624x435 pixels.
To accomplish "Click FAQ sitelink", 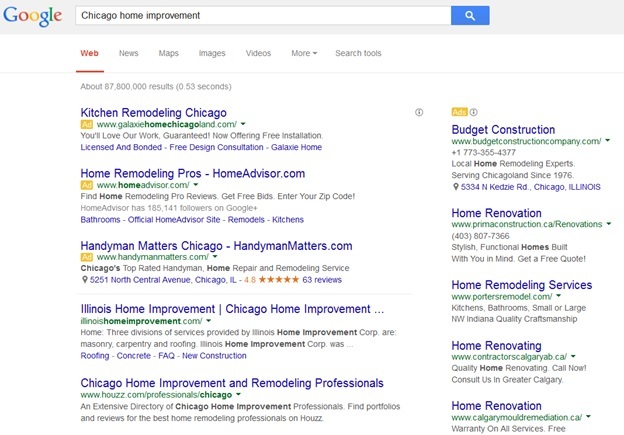I will pos(166,356).
